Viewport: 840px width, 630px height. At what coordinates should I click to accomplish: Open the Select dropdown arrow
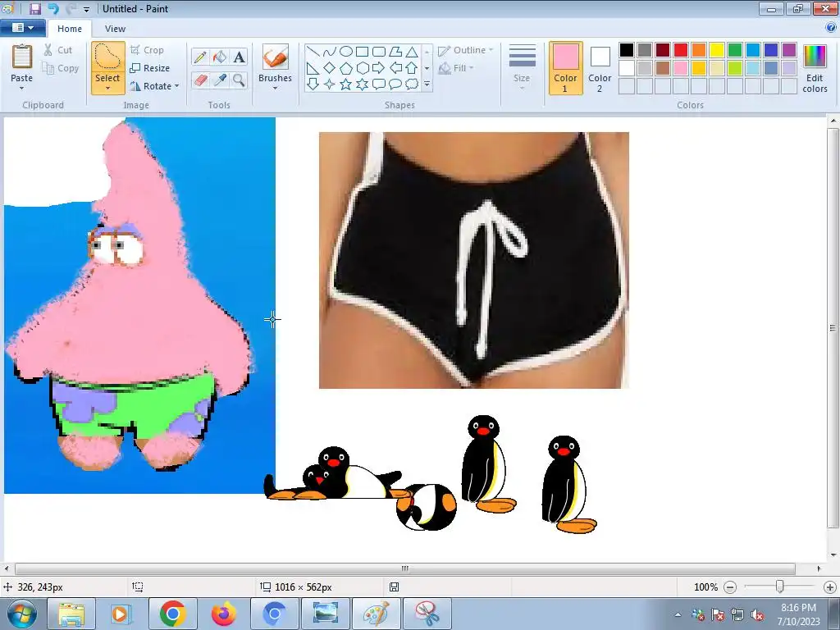click(107, 89)
